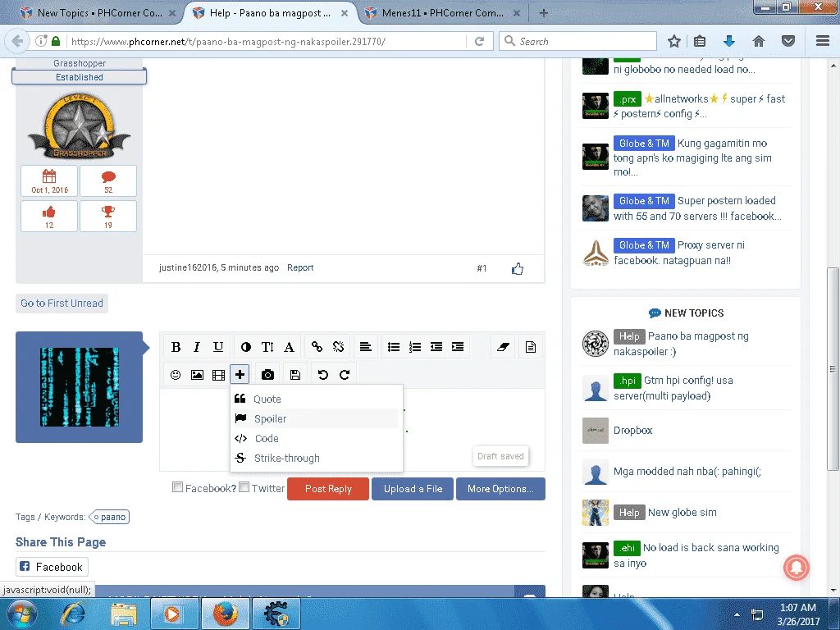840x630 pixels.
Task: Share this page on Facebook
Action: click(52, 567)
